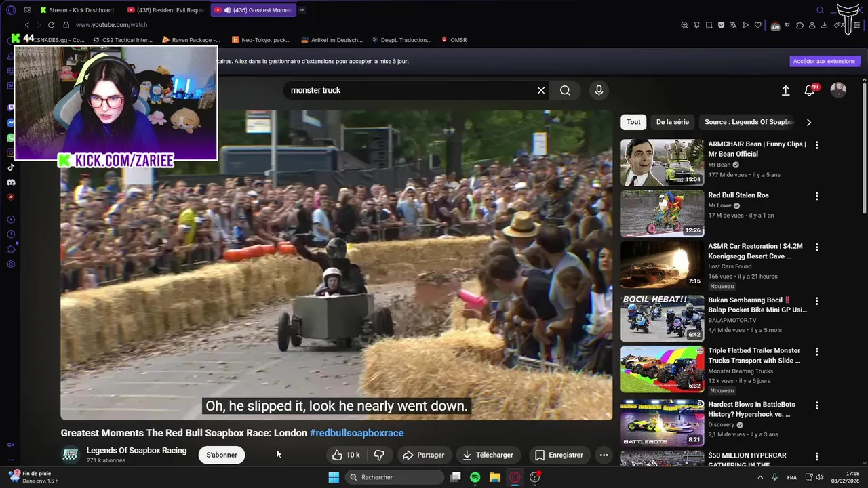Go back with browser back arrow
Viewport: 868px width, 488px height.
tap(27, 24)
